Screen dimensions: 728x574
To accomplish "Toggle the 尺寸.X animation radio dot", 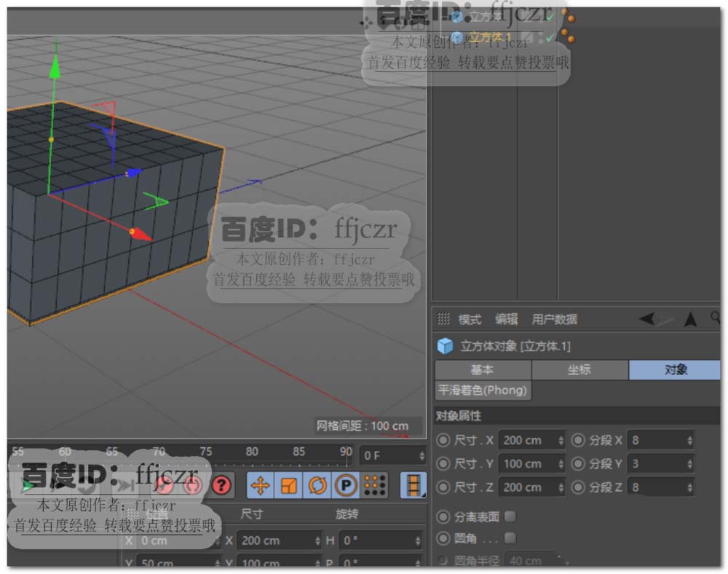I will tap(443, 440).
